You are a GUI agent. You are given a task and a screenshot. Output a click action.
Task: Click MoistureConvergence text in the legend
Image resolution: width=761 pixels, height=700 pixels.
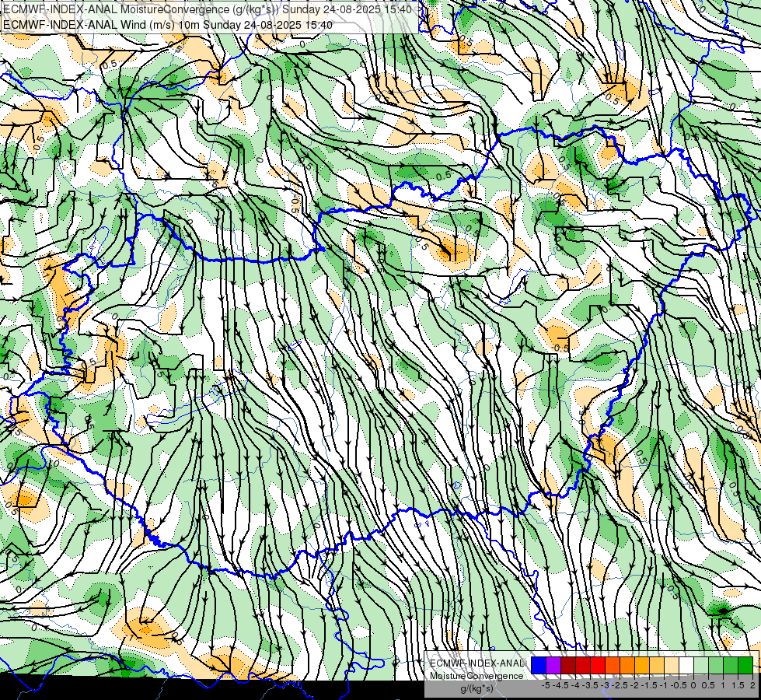pos(476,676)
